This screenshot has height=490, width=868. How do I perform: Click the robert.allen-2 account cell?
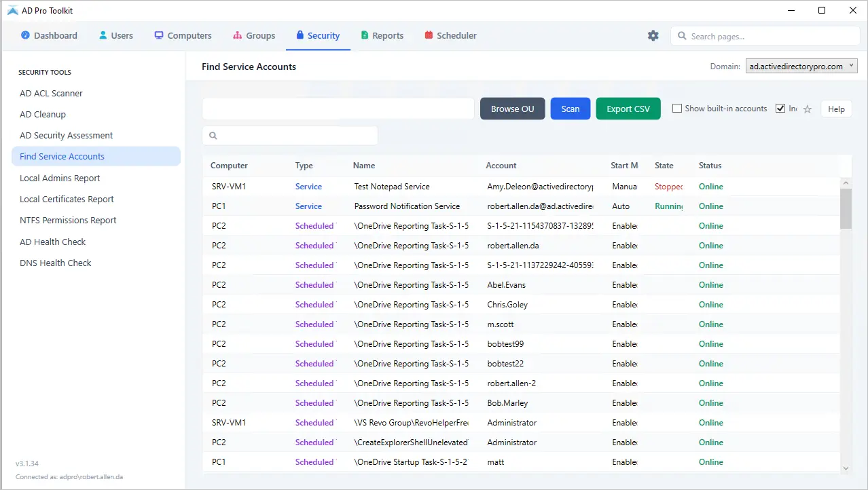[511, 383]
